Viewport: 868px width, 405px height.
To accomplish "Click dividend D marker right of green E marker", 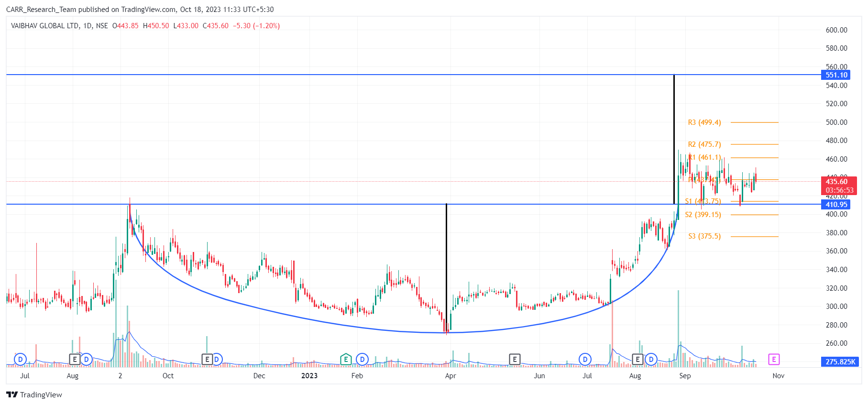I will [363, 359].
